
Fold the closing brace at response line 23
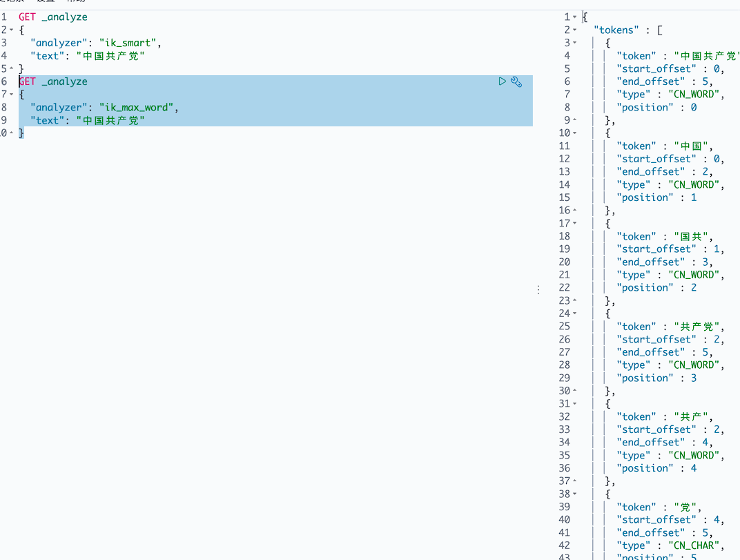574,300
